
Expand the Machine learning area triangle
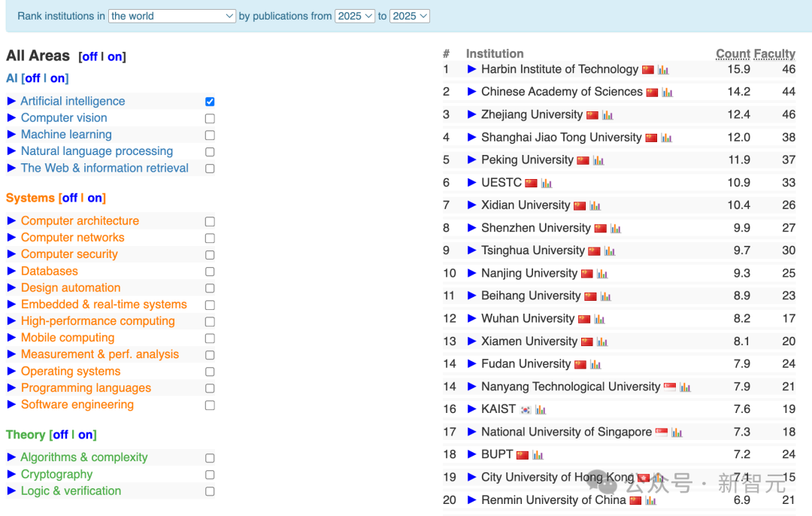pyautogui.click(x=11, y=134)
